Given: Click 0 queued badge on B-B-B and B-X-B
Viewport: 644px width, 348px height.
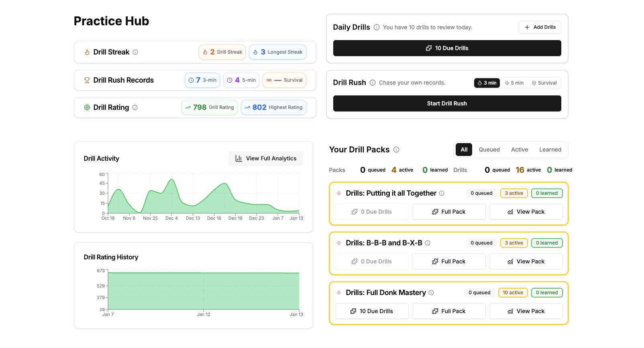Looking at the screenshot, I should point(481,243).
